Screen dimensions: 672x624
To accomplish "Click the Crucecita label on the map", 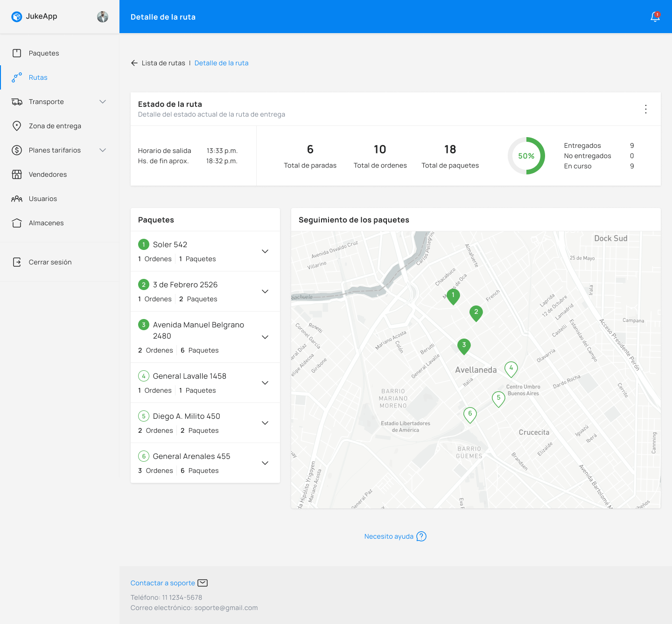I will coord(534,432).
